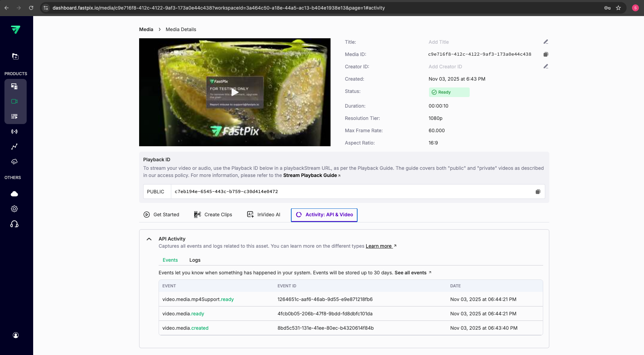The image size is (644, 355).
Task: Collapse the API Activity section chevron
Action: [149, 239]
